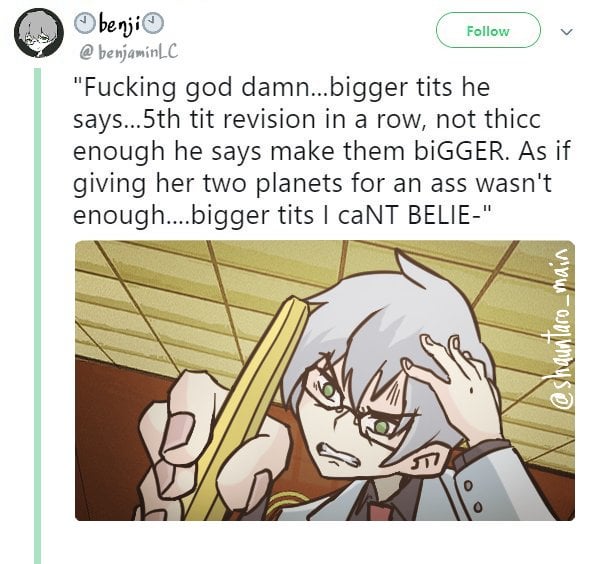The width and height of the screenshot is (609, 564).
Task: Click the @shauntaro_main watermark on the image
Action: (x=562, y=330)
